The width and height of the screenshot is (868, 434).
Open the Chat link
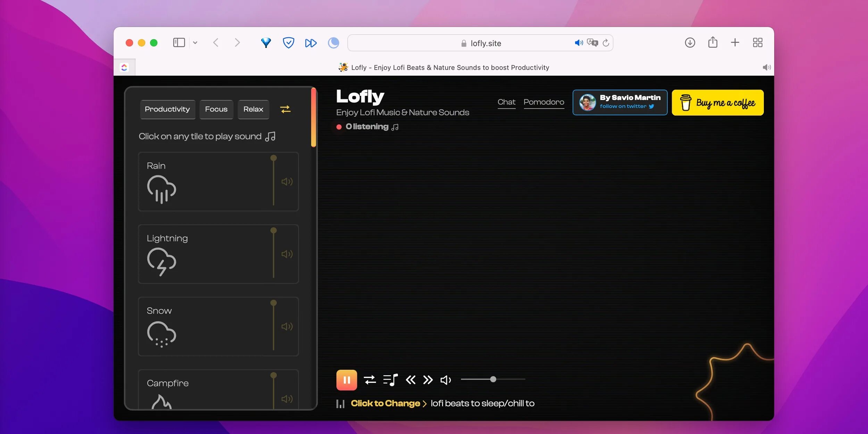click(x=506, y=102)
